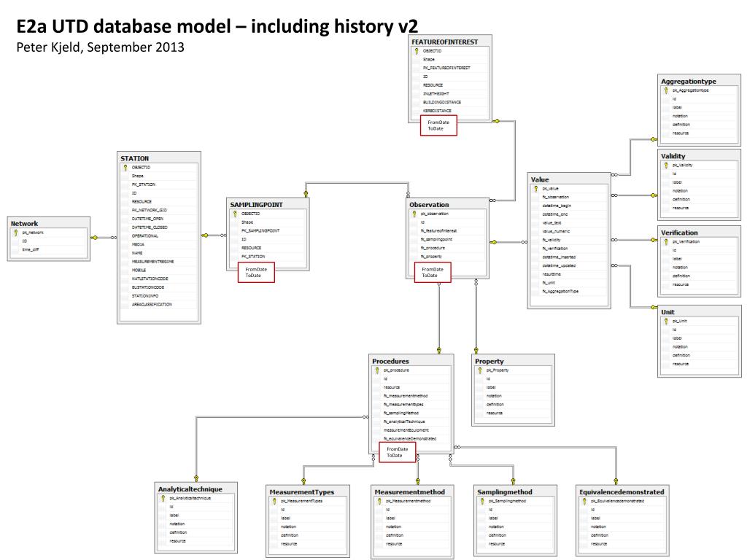Click the relationship key connector on Network's right edge

(x=94, y=237)
